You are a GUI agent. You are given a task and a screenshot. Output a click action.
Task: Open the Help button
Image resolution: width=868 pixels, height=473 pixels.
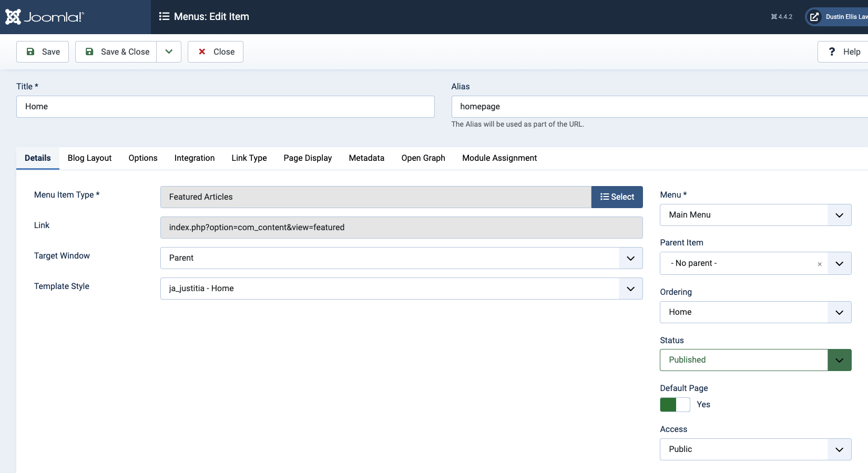pos(844,52)
